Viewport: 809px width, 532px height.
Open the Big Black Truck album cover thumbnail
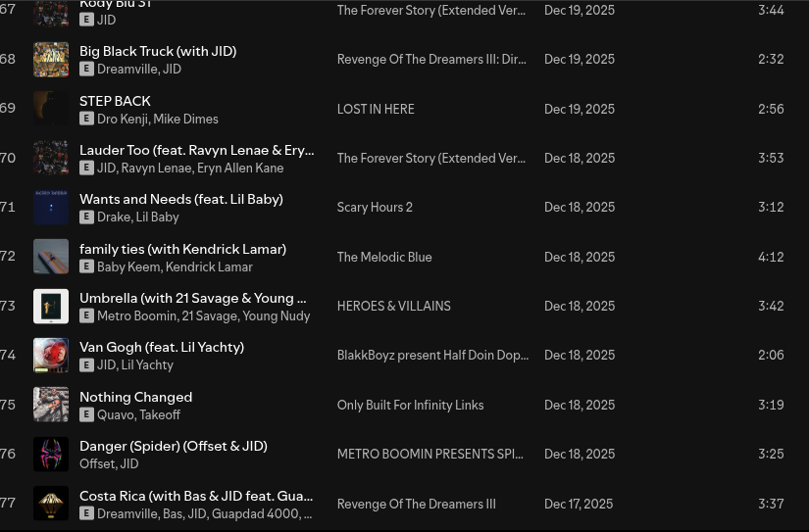tap(51, 60)
